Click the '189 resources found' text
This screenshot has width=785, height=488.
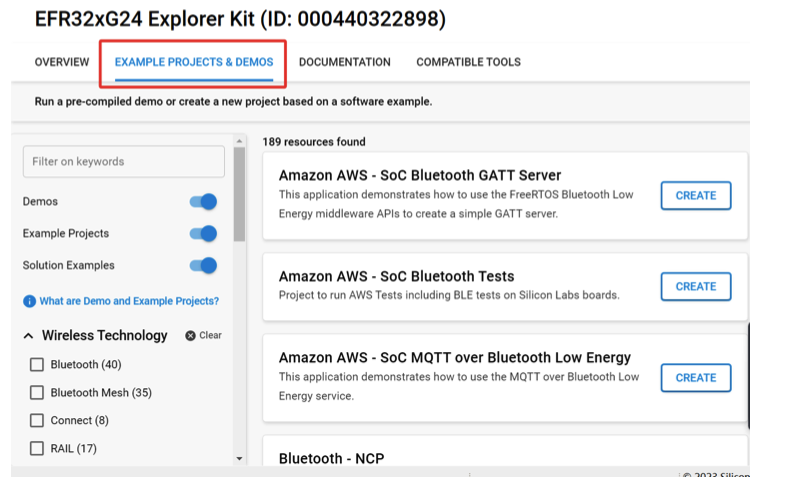[314, 142]
